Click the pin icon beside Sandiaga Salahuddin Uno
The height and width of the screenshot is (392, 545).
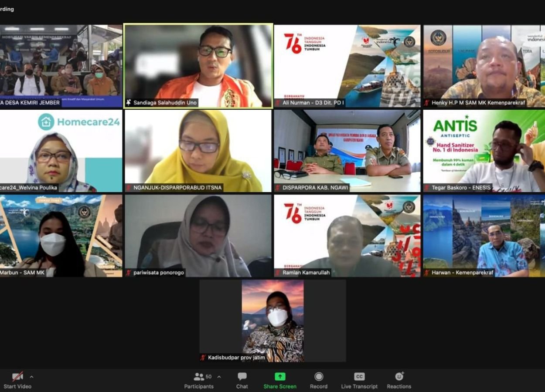tap(129, 103)
